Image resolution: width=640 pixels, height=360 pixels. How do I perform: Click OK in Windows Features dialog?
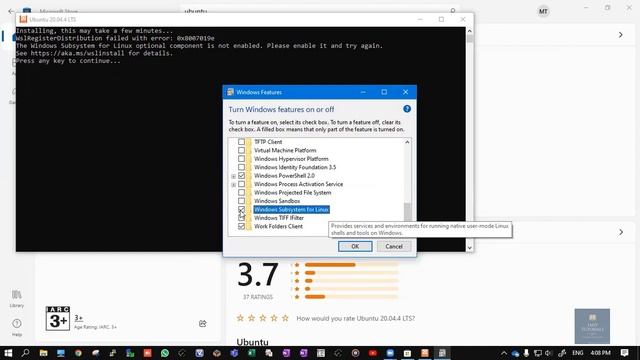(355, 246)
